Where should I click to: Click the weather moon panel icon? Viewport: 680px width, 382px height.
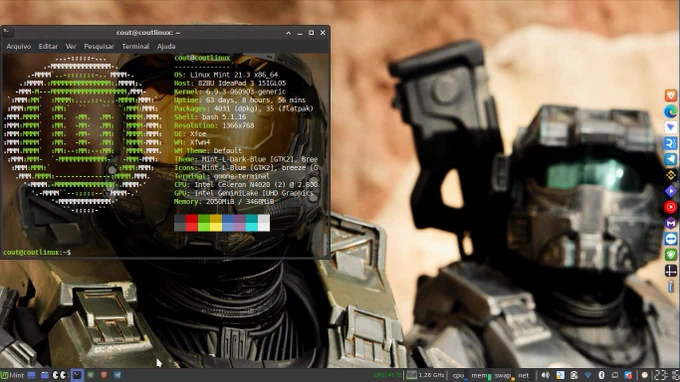pos(644,375)
